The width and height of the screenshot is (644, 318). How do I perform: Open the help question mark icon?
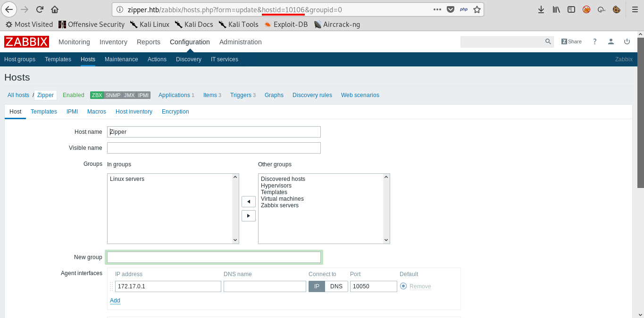(595, 41)
